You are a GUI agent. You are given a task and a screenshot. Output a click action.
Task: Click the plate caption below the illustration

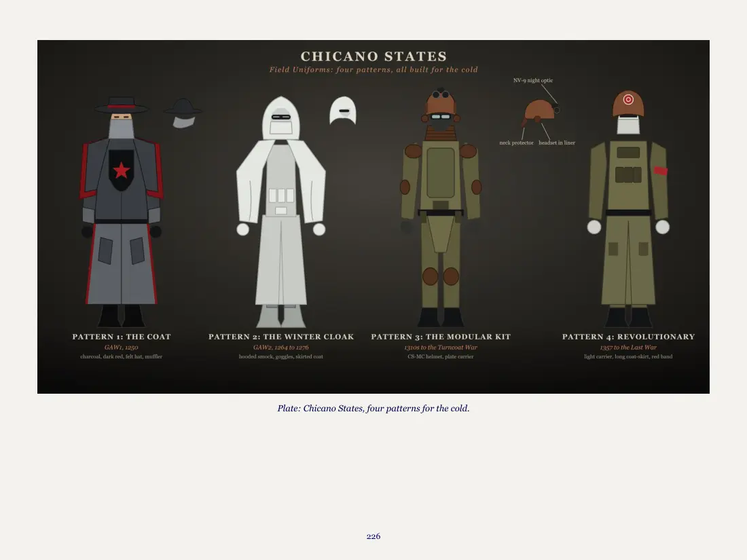(373, 409)
